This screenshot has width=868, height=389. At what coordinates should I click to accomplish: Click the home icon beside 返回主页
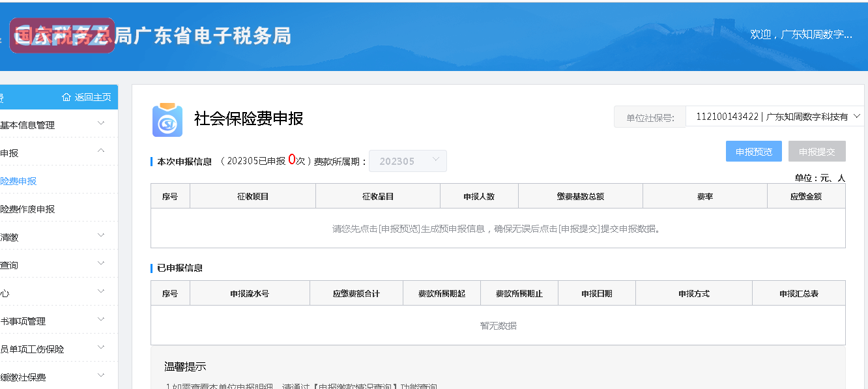[x=66, y=97]
